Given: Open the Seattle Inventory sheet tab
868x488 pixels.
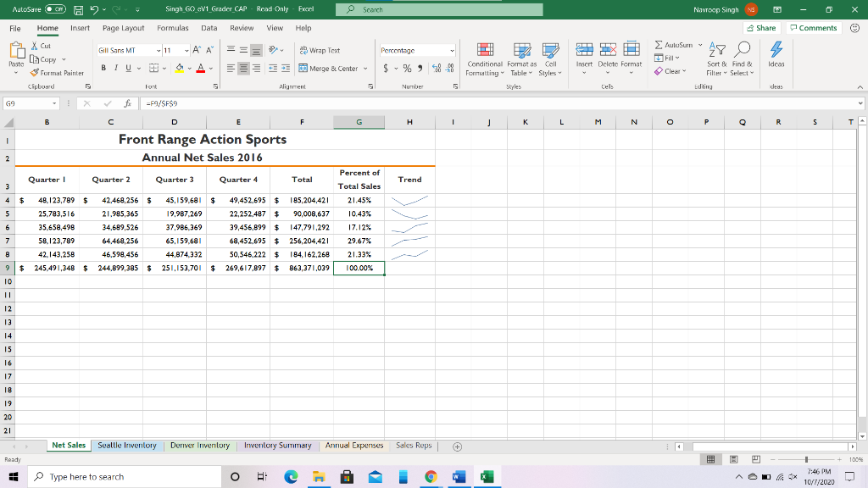Looking at the screenshot, I should coord(128,444).
